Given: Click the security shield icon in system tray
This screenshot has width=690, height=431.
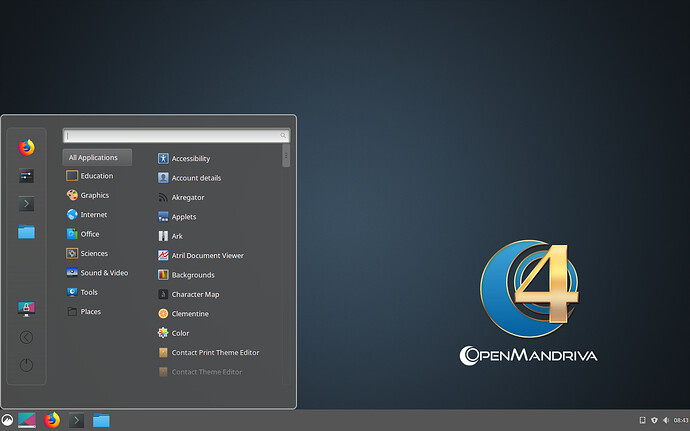Looking at the screenshot, I should (x=654, y=420).
